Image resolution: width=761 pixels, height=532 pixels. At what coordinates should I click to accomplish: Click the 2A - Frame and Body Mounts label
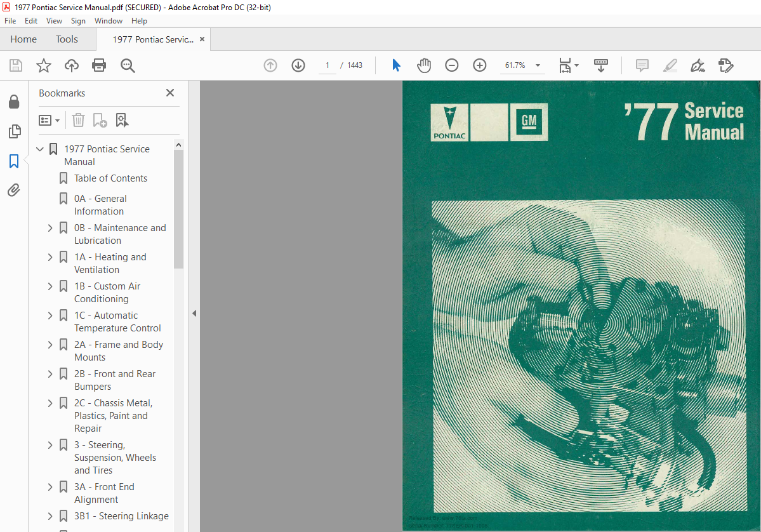119,351
